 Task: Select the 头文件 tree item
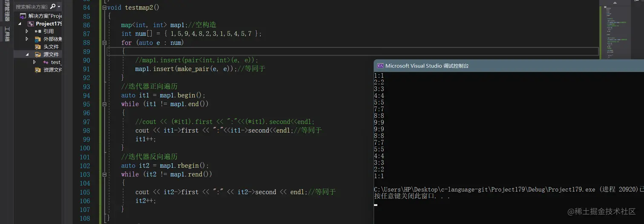click(51, 47)
